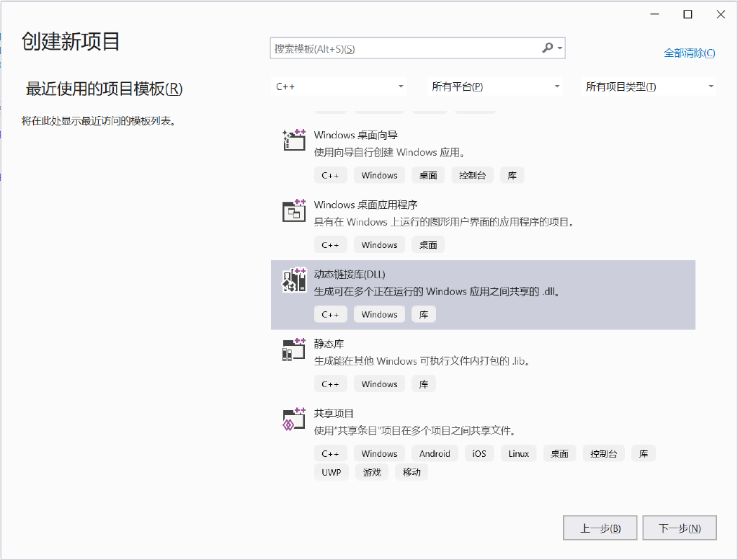Click the iOS tag under 共享项目
Viewport: 738px width, 560px height.
[x=479, y=453]
